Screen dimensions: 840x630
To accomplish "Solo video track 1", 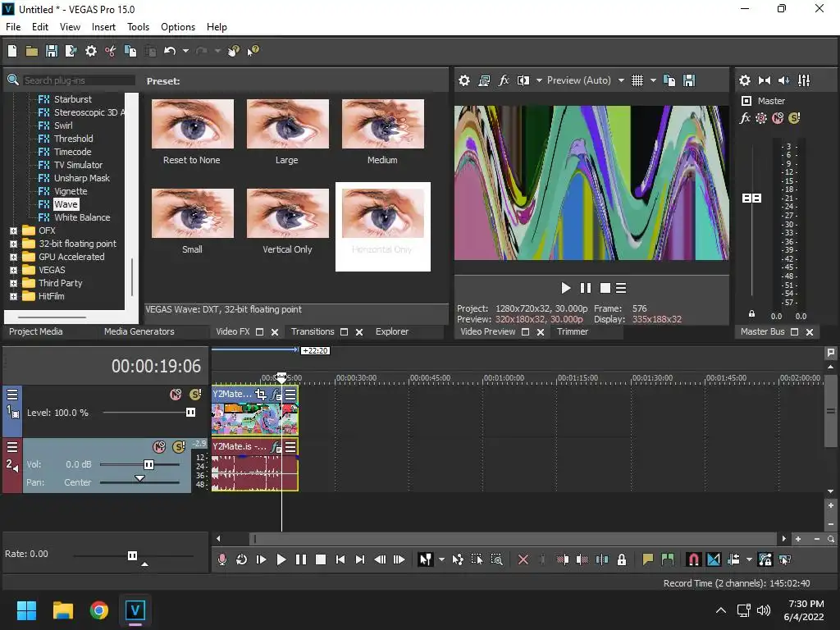I will pos(195,395).
